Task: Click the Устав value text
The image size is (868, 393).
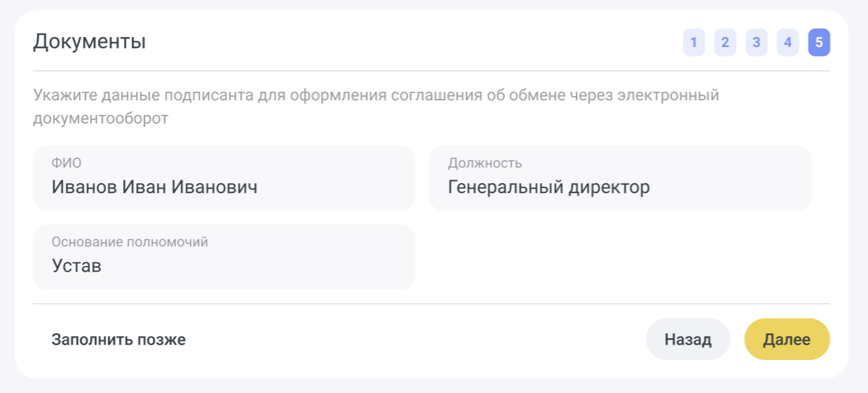Action: (76, 267)
